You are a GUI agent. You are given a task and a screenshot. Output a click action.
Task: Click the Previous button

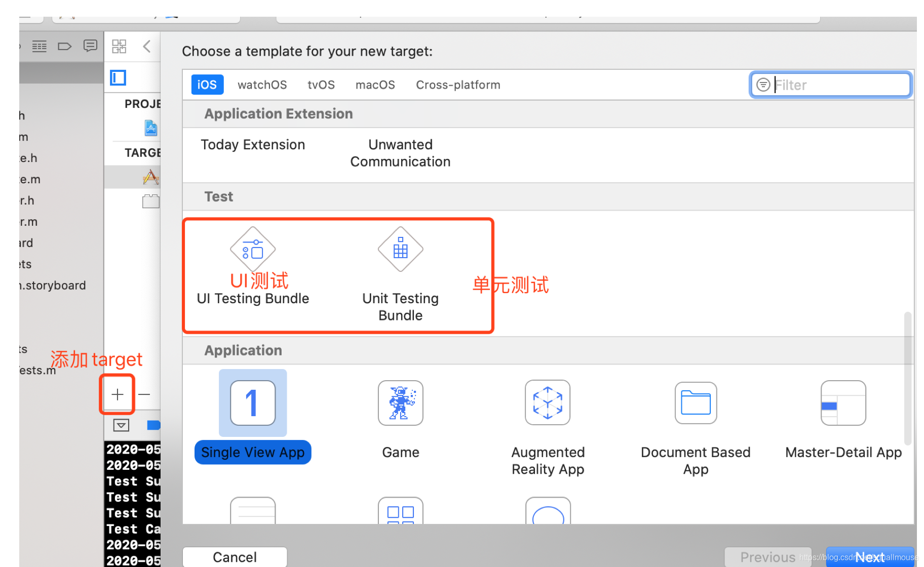768,557
